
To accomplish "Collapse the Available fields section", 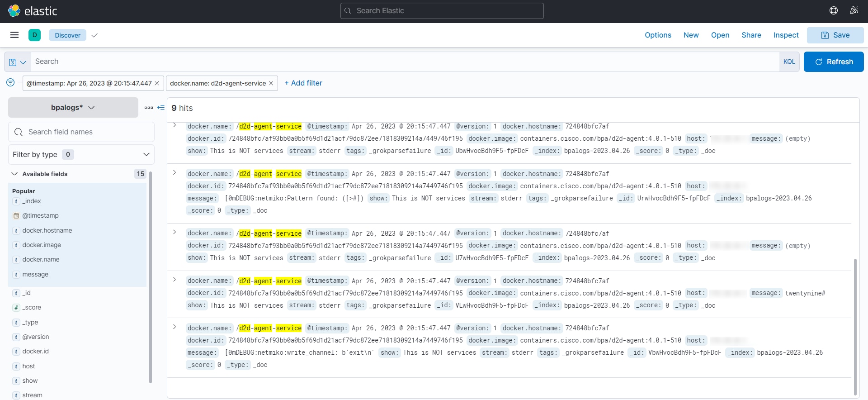I will (14, 174).
